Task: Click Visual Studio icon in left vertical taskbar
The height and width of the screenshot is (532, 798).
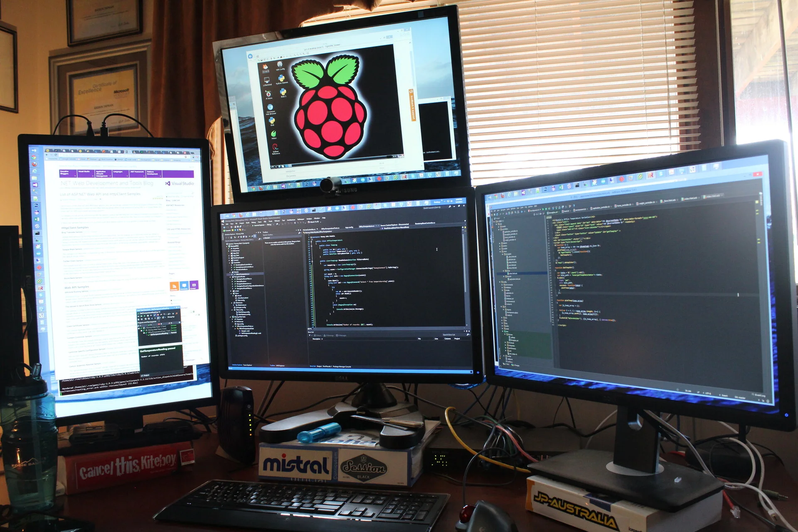Action: pos(35,185)
